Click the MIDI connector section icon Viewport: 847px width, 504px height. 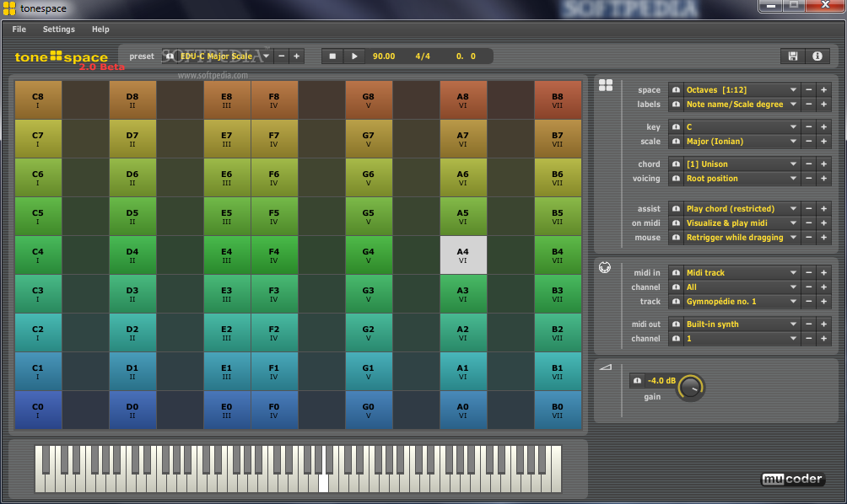pos(605,267)
